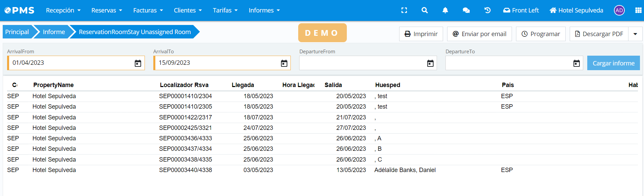Expand the Recepción menu
644x196 pixels.
tap(63, 10)
